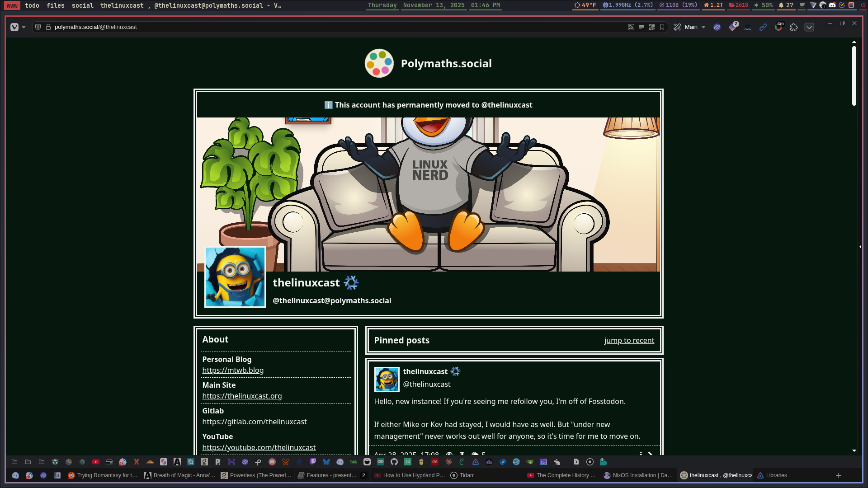Open the Vivaldi menu dropdown arrow
The height and width of the screenshot is (488, 868).
pos(24,27)
